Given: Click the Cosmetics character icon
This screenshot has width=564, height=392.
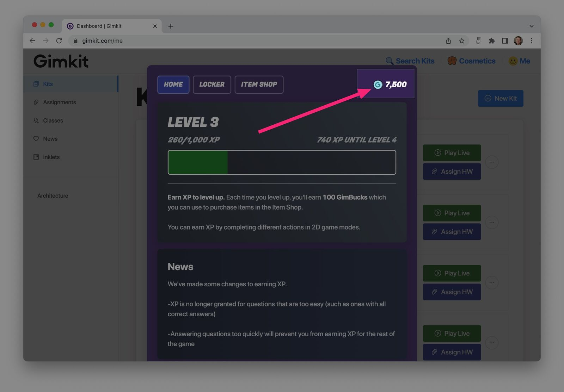Looking at the screenshot, I should [452, 61].
